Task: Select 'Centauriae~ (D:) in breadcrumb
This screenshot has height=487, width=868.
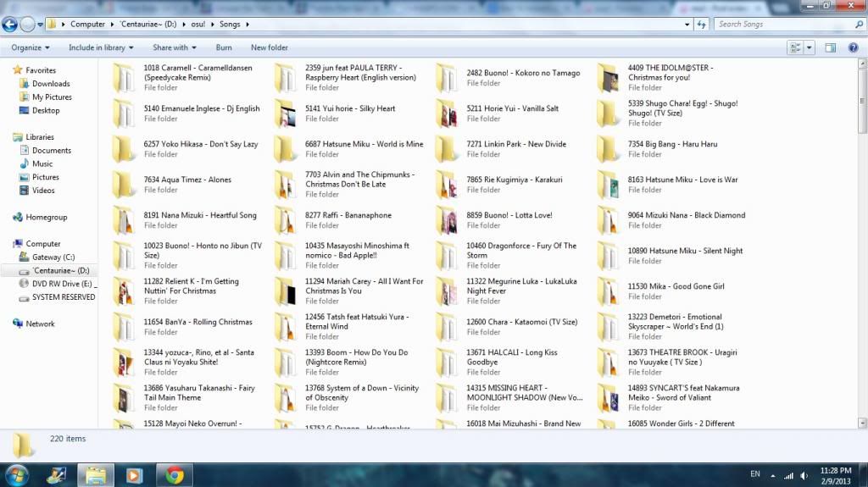Action: point(148,25)
